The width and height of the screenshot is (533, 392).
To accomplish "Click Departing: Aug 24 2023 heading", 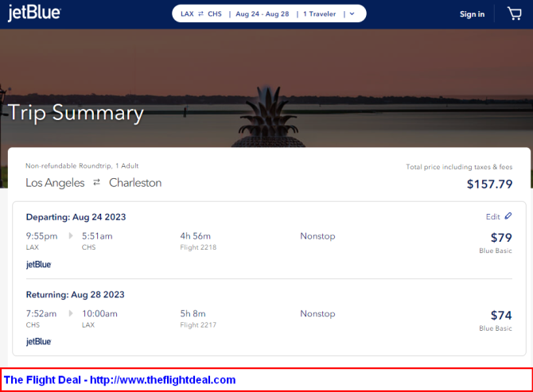I will [76, 217].
